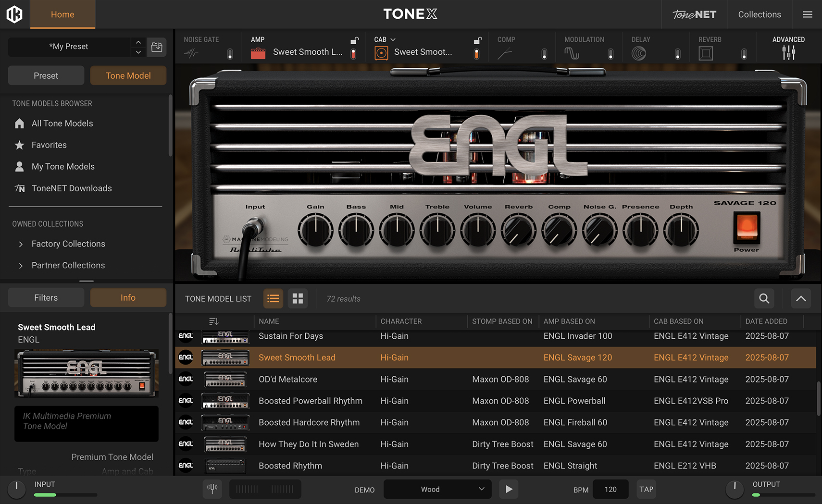This screenshot has height=504, width=822.
Task: Toggle the Modulation power switch
Action: click(610, 54)
